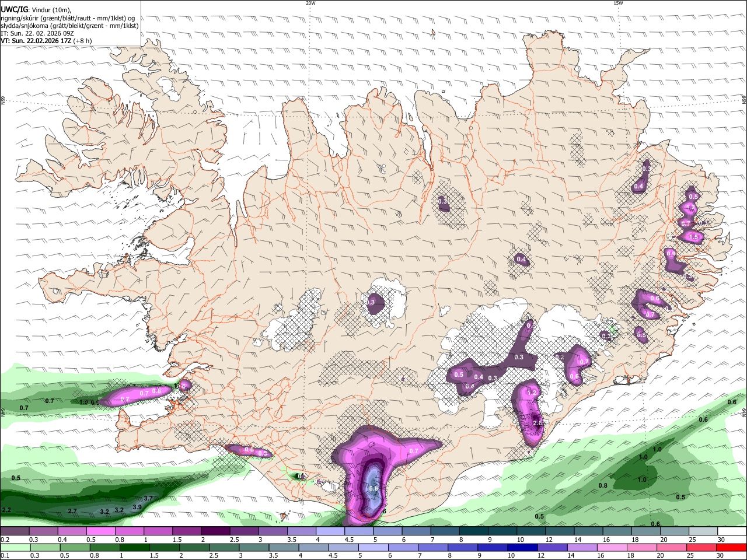747x560 pixels.
Task: Click the crimson swatch labeled 25 on rain scale
Action: click(x=702, y=547)
